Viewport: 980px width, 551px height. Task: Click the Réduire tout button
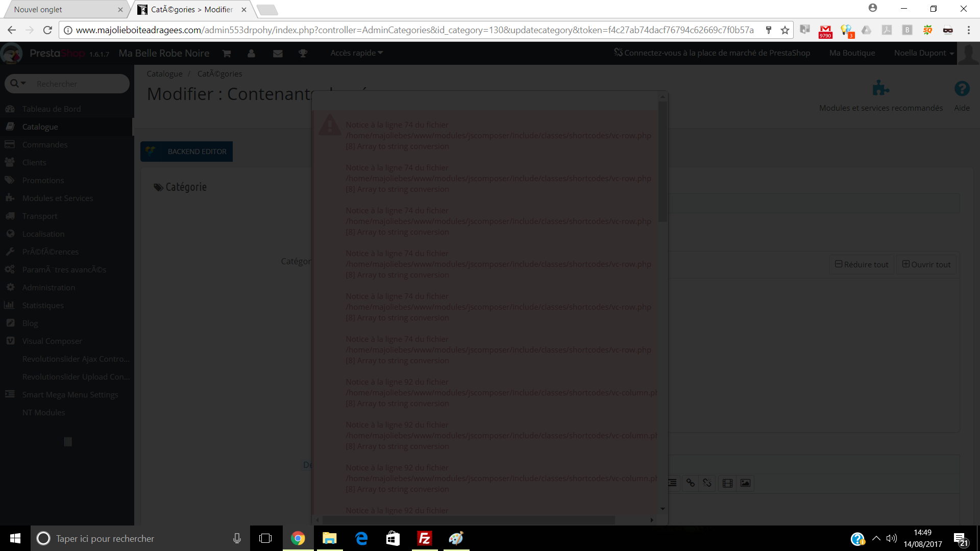point(862,264)
